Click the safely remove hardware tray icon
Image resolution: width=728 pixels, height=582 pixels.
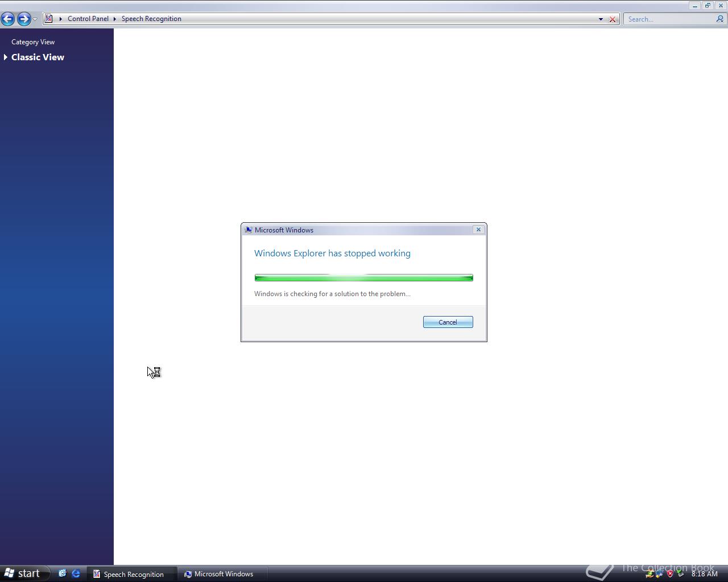click(681, 573)
